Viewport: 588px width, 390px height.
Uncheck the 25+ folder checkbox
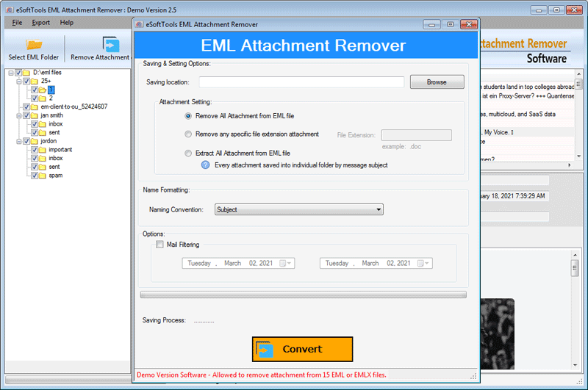pos(26,81)
